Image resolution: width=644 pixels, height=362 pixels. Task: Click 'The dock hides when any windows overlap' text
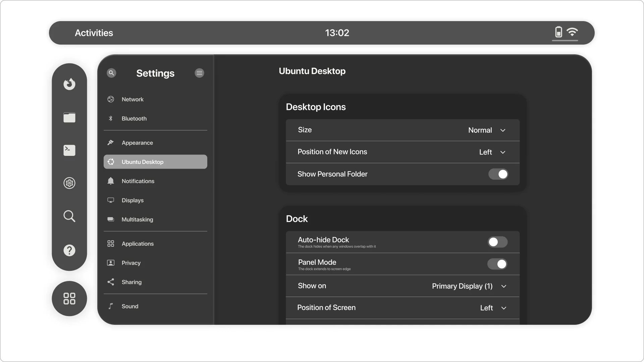pyautogui.click(x=337, y=246)
